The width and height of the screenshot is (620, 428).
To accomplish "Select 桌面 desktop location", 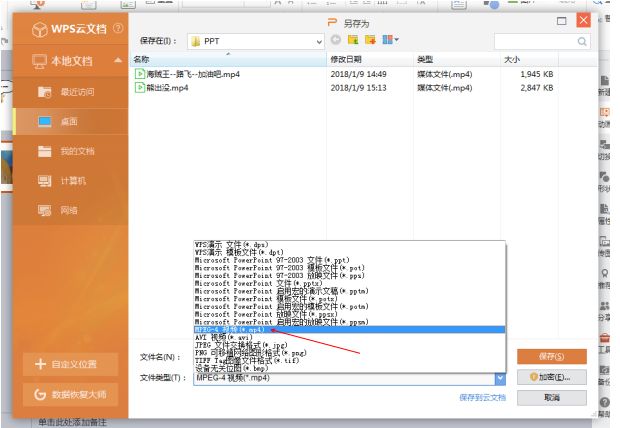I will pyautogui.click(x=70, y=121).
